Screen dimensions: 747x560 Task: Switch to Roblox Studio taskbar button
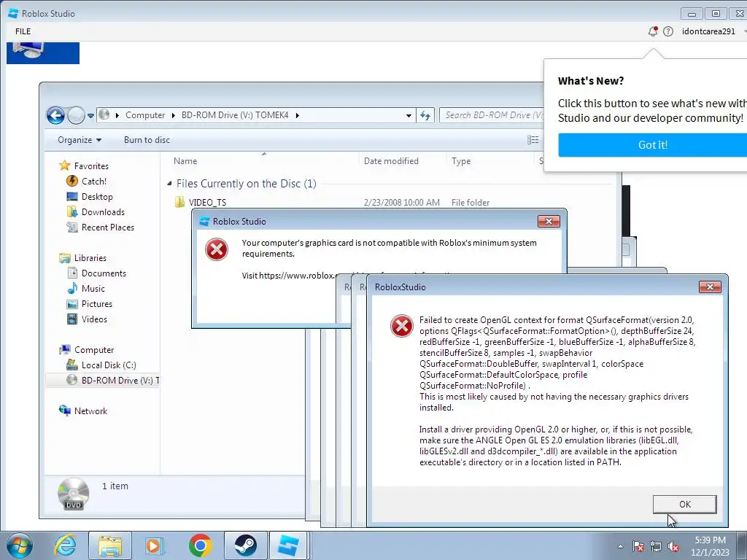289,545
